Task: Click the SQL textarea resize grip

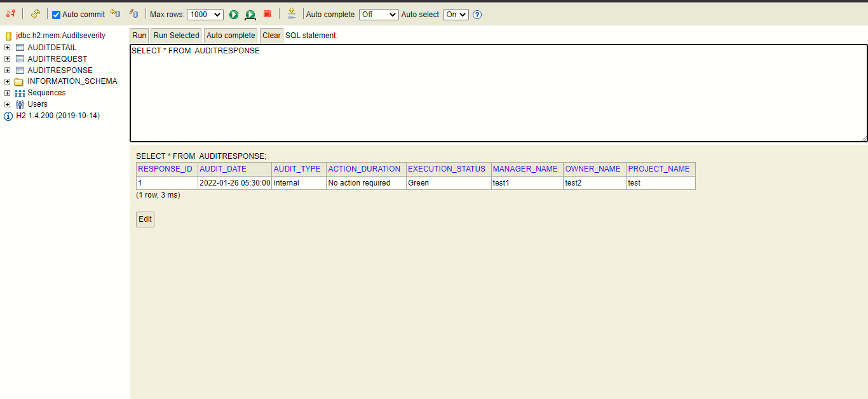Action: tap(864, 138)
